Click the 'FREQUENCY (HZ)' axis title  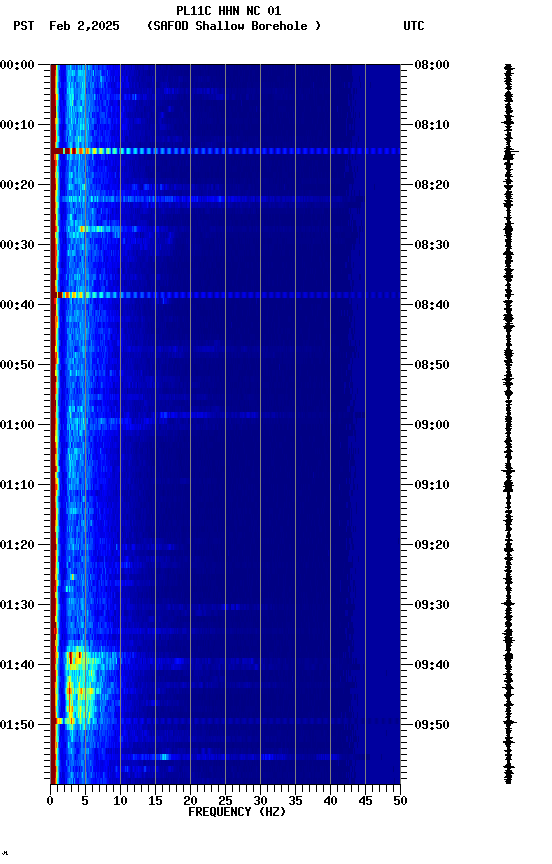237,812
